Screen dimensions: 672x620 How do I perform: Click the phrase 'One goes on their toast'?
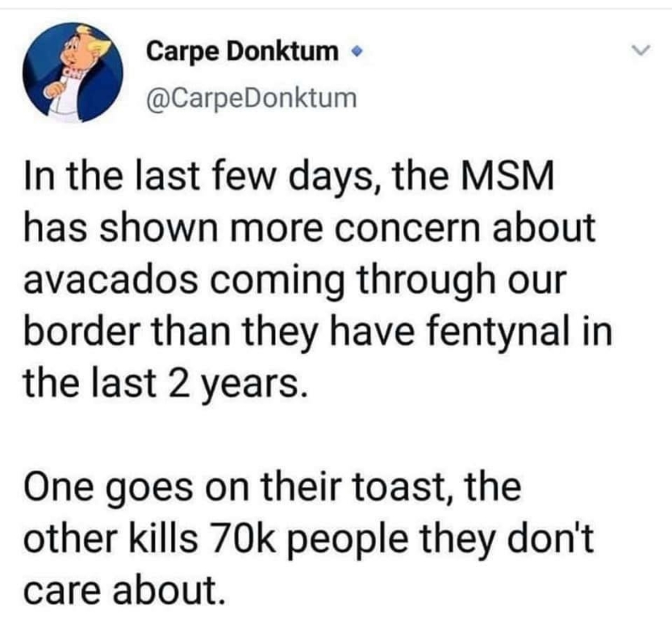coord(240,488)
